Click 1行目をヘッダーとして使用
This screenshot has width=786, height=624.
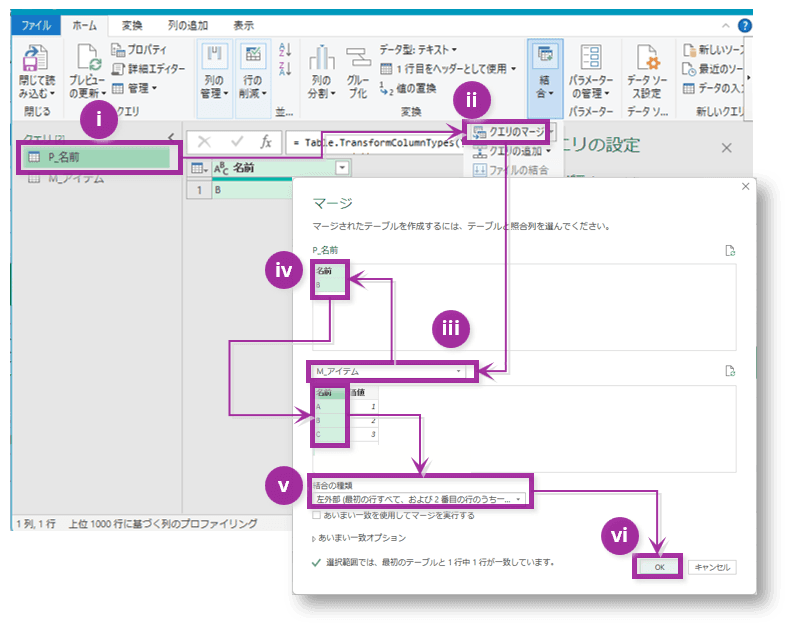[449, 69]
